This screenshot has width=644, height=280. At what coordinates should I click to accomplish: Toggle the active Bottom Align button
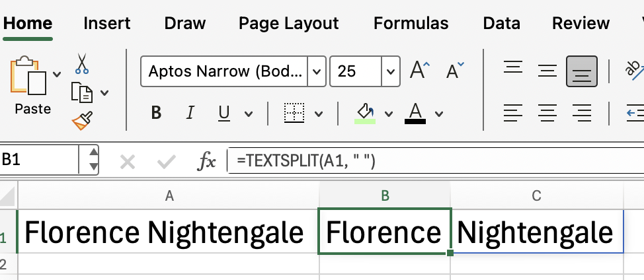click(582, 71)
